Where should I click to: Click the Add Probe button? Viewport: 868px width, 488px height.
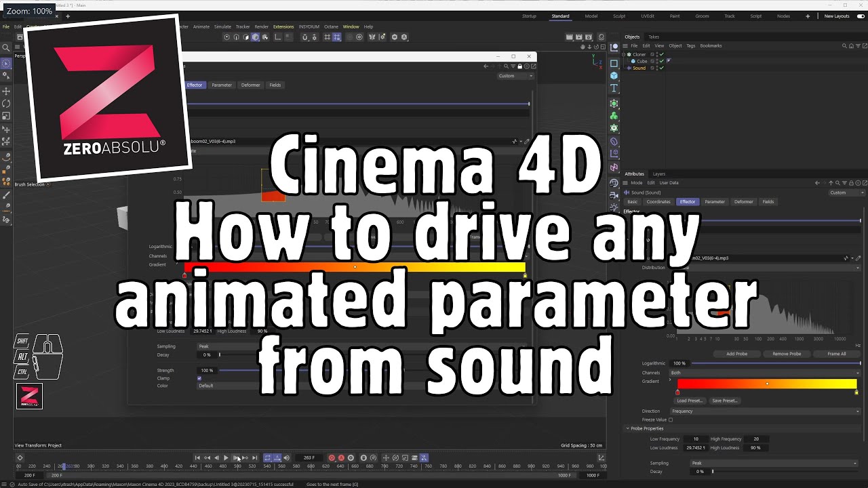[x=736, y=354]
